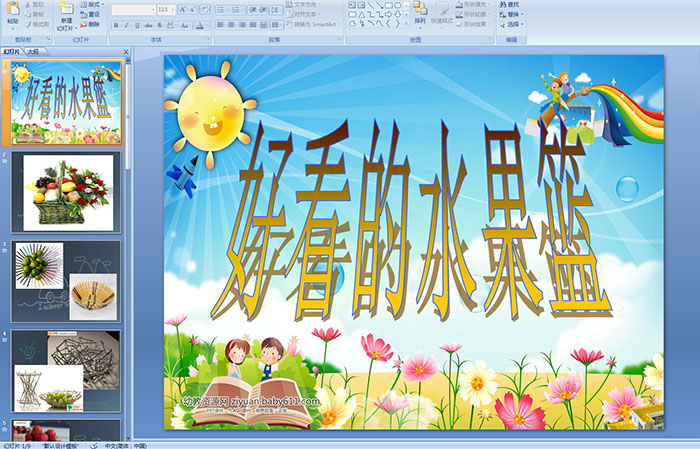Switch to the Slides (幻灯片) pane tab
Screen dimensions: 700x449
(12, 52)
